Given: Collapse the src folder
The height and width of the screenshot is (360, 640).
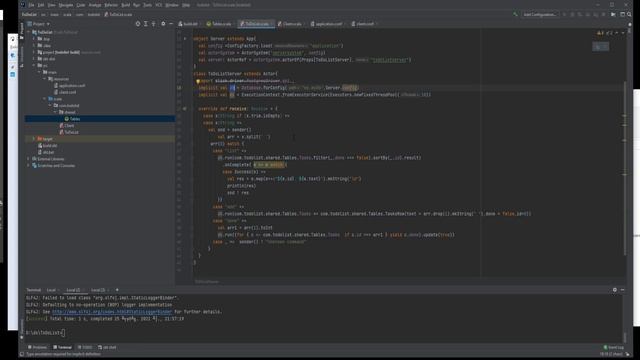Looking at the screenshot, I should tap(34, 65).
